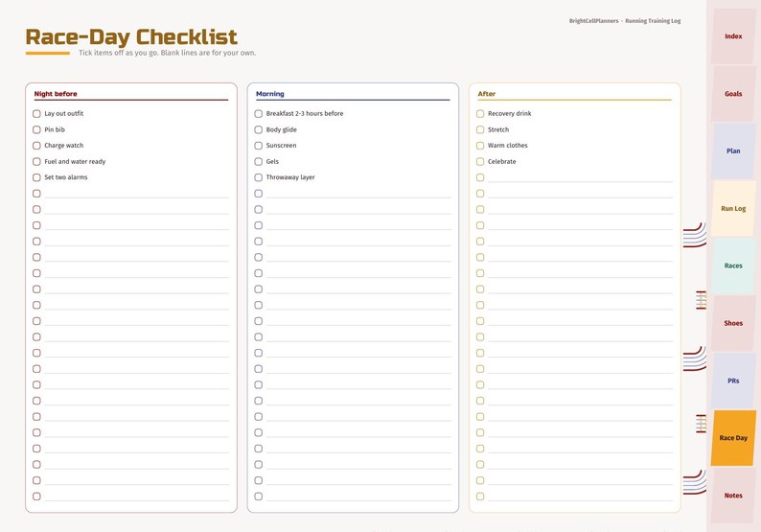Tick the Body glide checkbox
Image resolution: width=761 pixels, height=532 pixels.
[258, 129]
